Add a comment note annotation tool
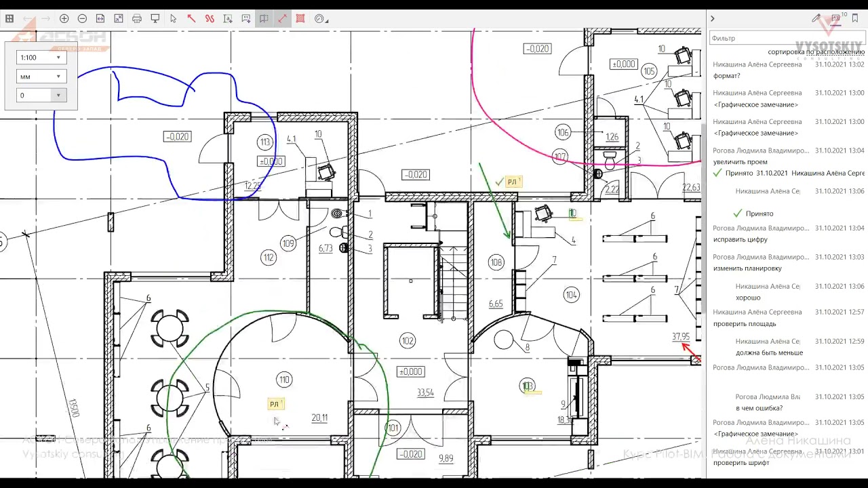 click(245, 19)
